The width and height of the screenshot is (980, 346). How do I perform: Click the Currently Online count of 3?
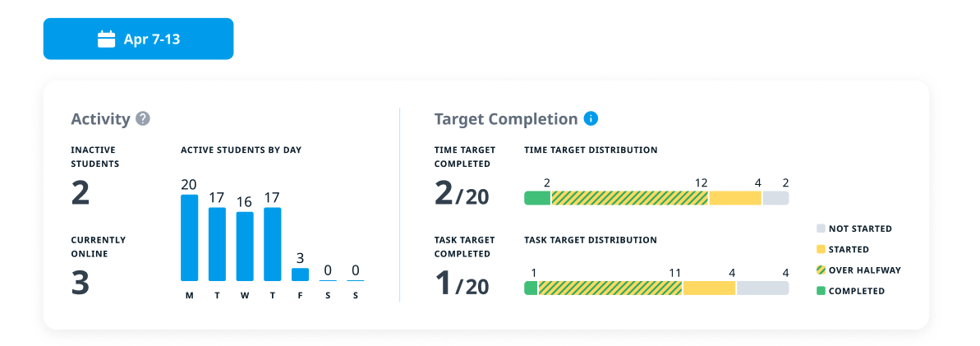pyautogui.click(x=81, y=283)
